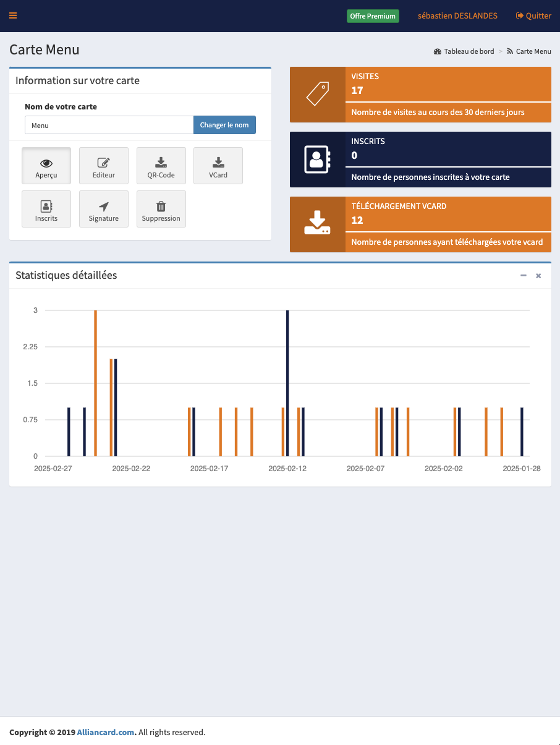Close the Statistiques détaillées panel

(x=538, y=275)
